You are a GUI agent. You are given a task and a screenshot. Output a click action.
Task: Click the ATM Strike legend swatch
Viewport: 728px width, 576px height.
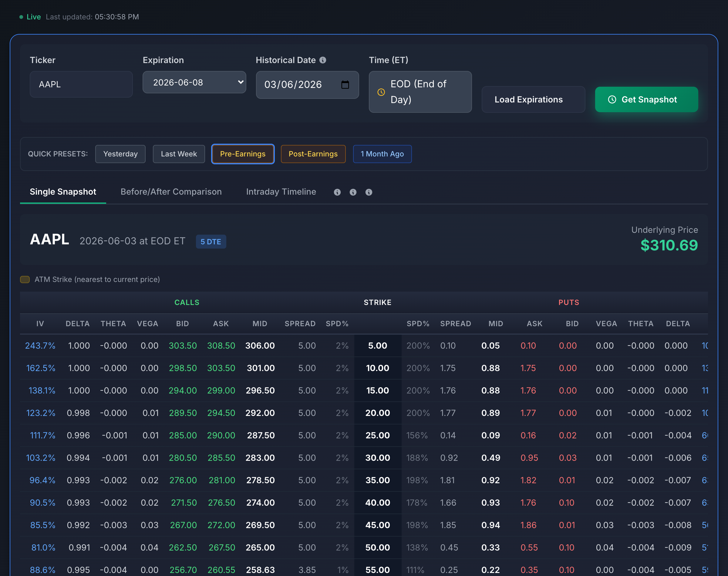(25, 280)
